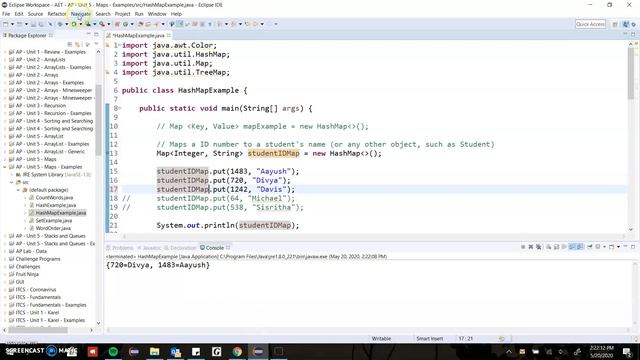Open the Window menu
This screenshot has height=360, width=640.
tap(157, 14)
